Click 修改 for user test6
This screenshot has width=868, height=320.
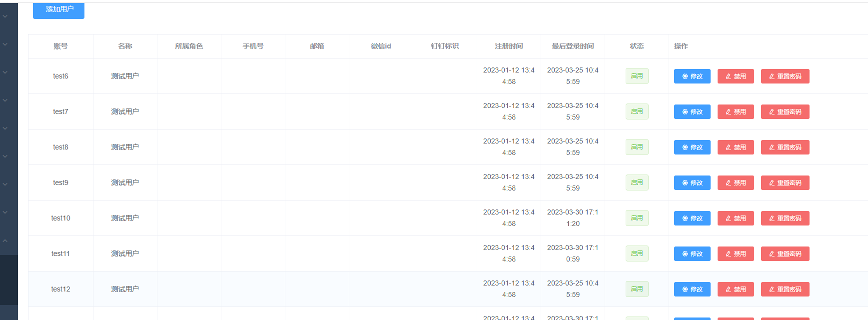[692, 76]
